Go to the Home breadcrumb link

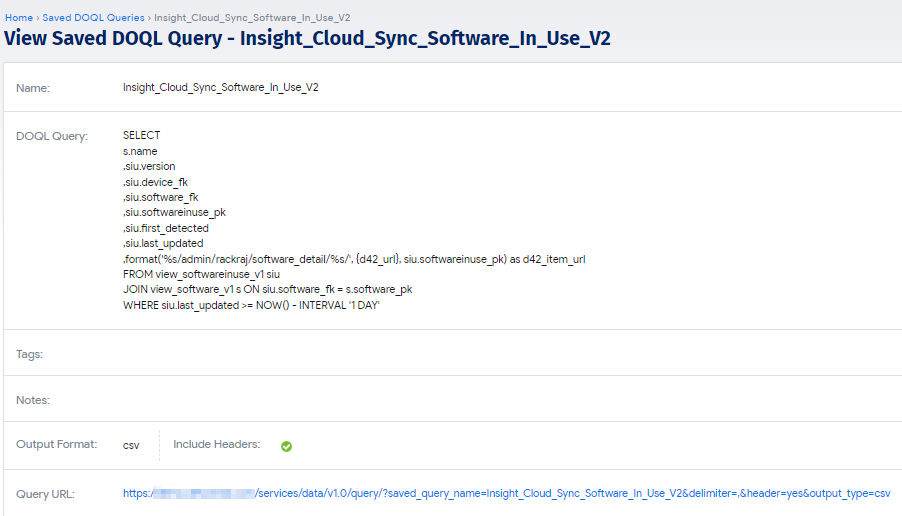[x=19, y=18]
